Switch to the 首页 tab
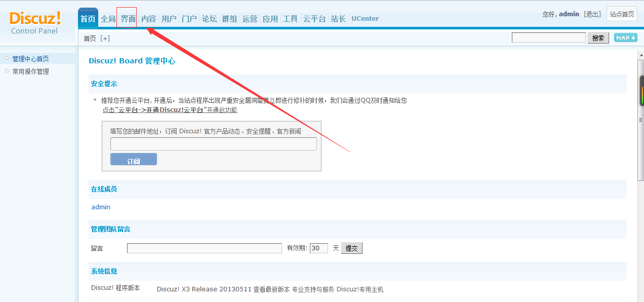The width and height of the screenshot is (644, 302). [x=88, y=19]
